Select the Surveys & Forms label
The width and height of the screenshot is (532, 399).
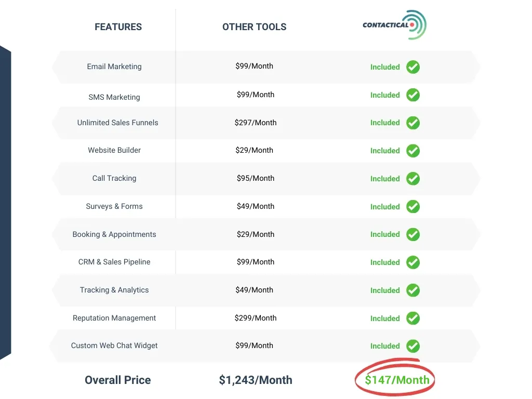[x=114, y=206]
